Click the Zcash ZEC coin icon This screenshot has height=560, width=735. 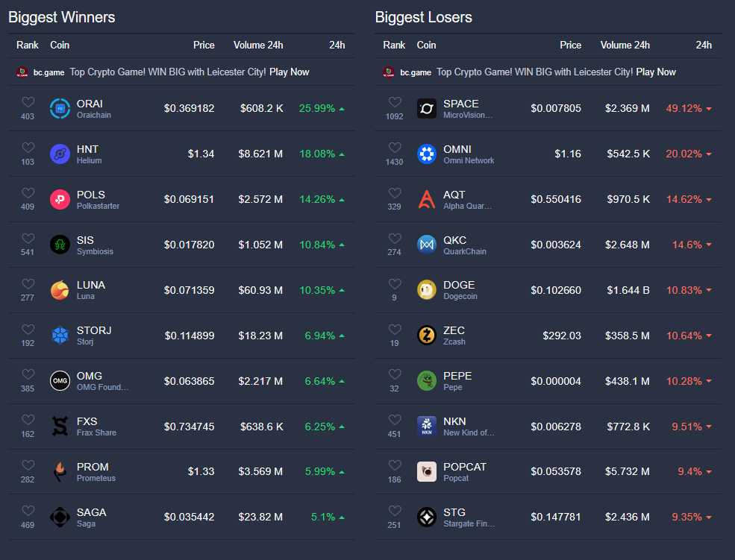pos(427,336)
